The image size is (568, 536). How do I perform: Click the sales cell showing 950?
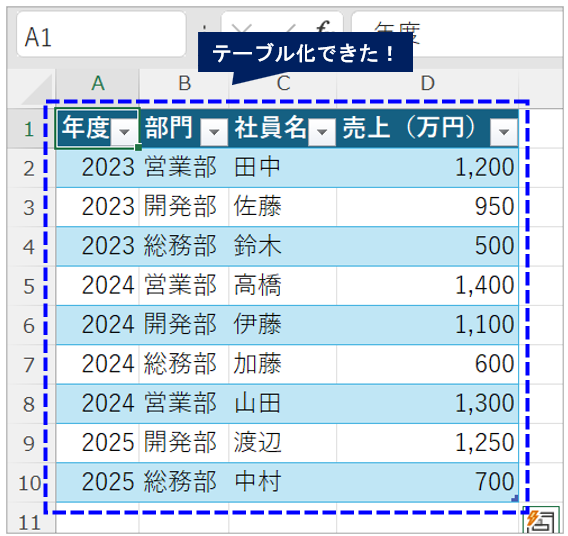[x=427, y=207]
